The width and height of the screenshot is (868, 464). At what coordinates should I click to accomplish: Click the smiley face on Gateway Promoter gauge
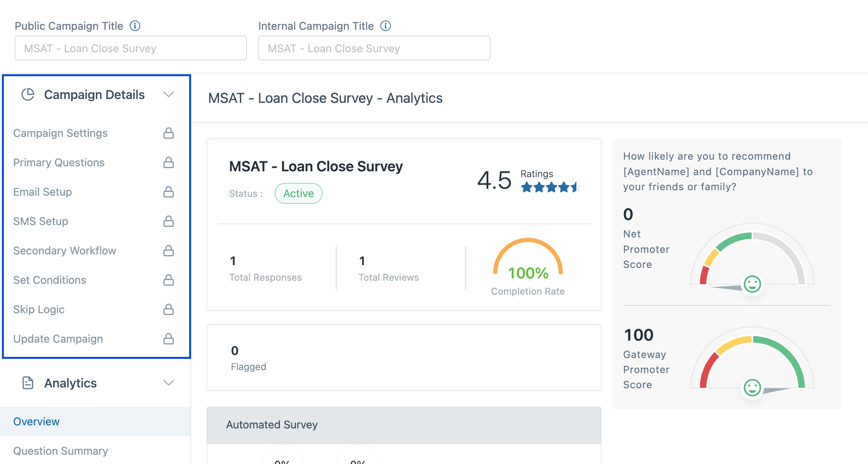coord(752,387)
